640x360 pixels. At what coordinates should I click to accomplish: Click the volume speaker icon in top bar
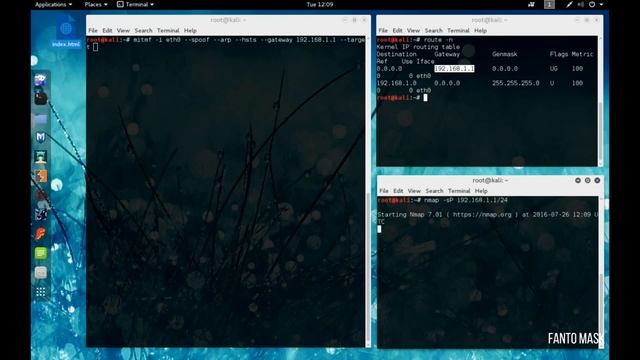click(x=580, y=4)
